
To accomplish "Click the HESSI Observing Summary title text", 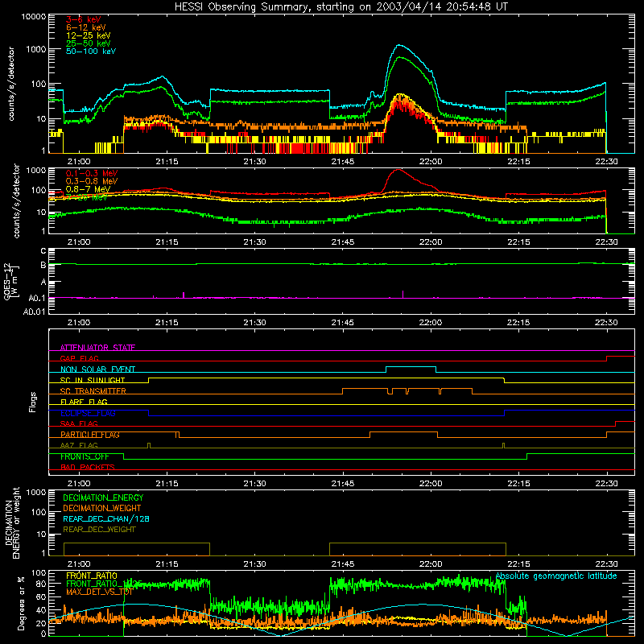I will coord(341,6).
